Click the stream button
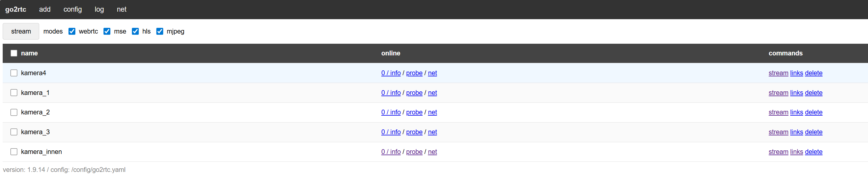Image resolution: width=868 pixels, height=189 pixels. click(21, 31)
